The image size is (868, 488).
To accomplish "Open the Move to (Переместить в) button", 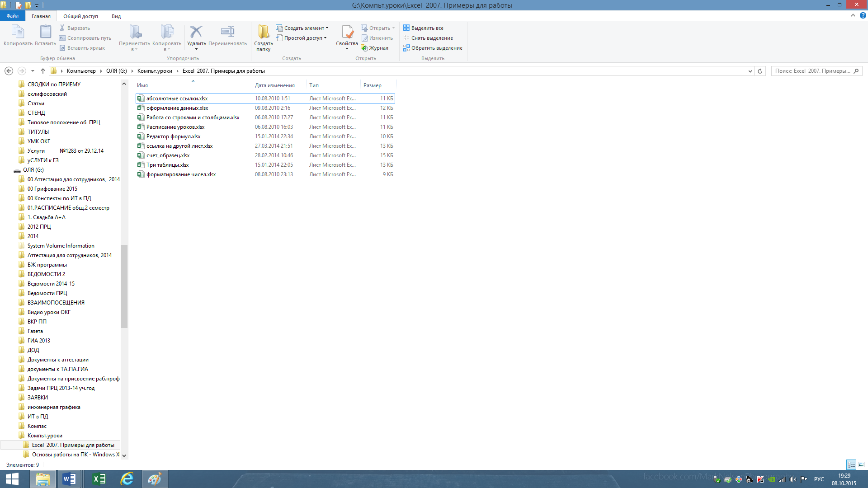I will coord(135,37).
